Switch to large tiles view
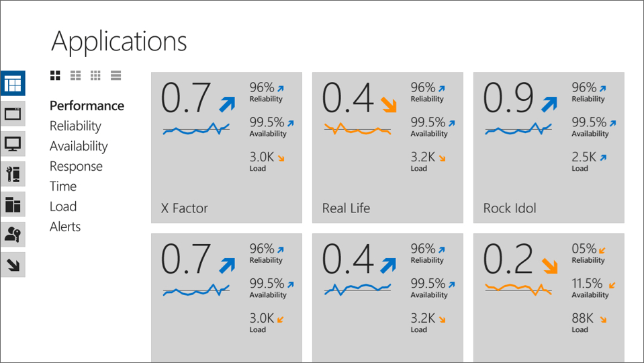This screenshot has width=644, height=363. 56,75
